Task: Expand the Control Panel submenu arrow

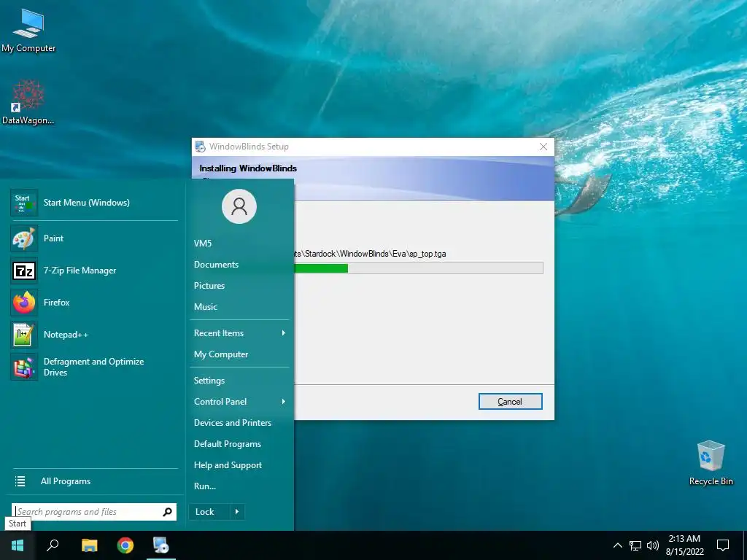Action: [284, 402]
